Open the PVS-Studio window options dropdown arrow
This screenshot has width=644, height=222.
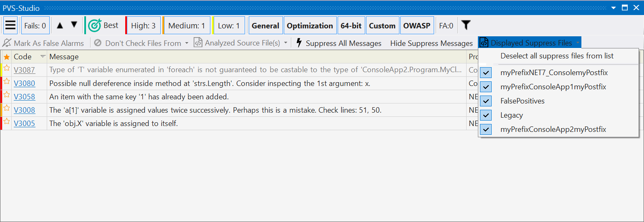click(614, 8)
